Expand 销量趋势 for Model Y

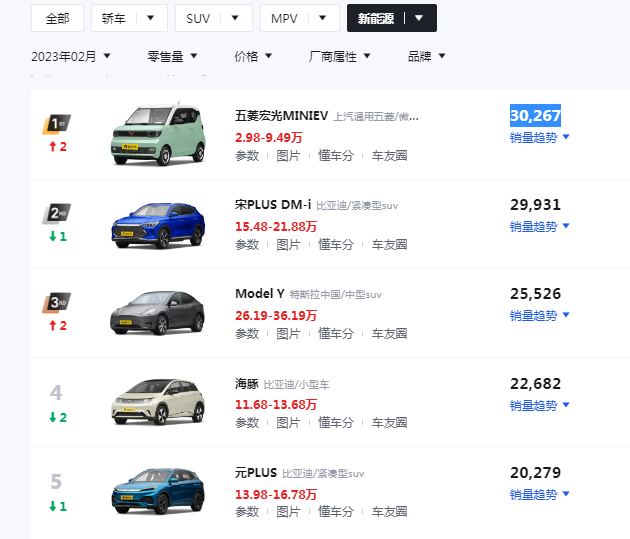[x=540, y=316]
